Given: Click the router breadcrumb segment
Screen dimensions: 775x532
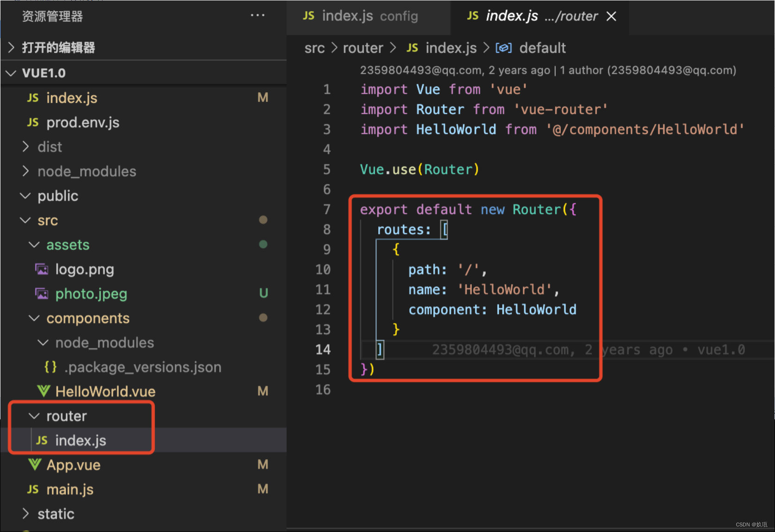Looking at the screenshot, I should pos(363,48).
